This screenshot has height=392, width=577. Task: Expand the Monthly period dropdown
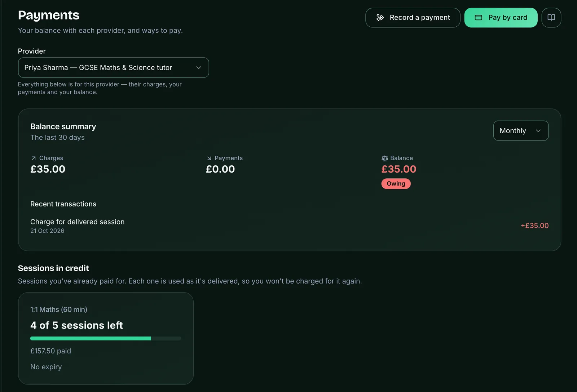(521, 131)
